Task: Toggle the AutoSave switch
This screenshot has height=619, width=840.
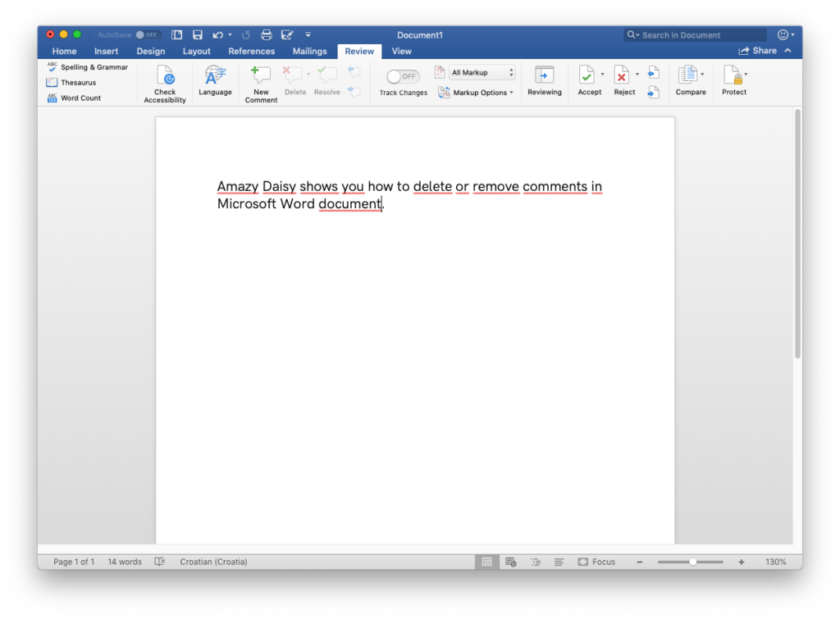Action: tap(147, 35)
